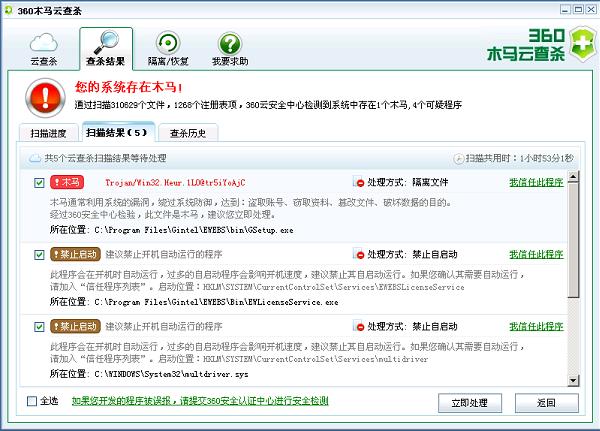The height and width of the screenshot is (431, 600).
Task: Minimize the 360木马云查杀 window
Action: (x=565, y=10)
